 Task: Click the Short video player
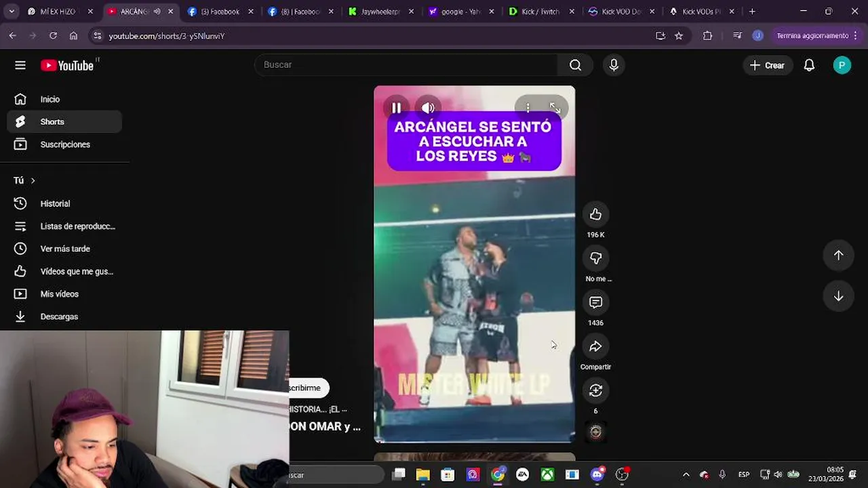[x=474, y=264]
